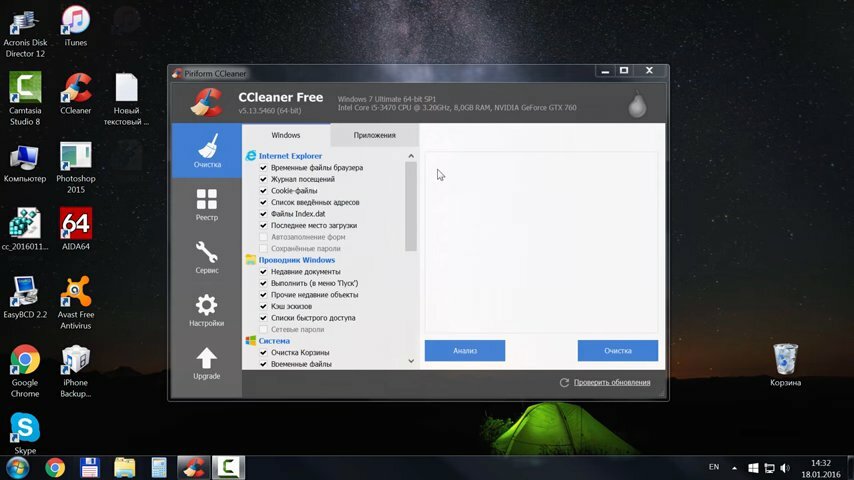Viewport: 854px width, 480px height.
Task: Select iPhone Backup desktop shortcut
Action: pyautogui.click(x=76, y=371)
